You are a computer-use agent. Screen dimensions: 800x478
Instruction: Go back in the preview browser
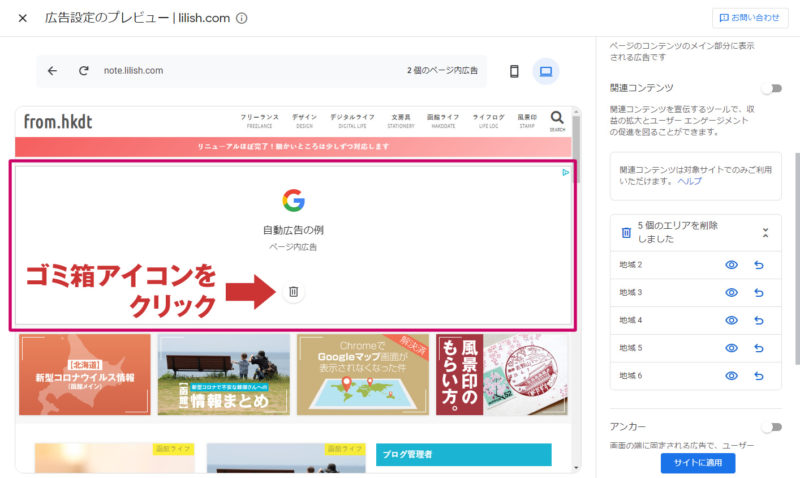52,71
